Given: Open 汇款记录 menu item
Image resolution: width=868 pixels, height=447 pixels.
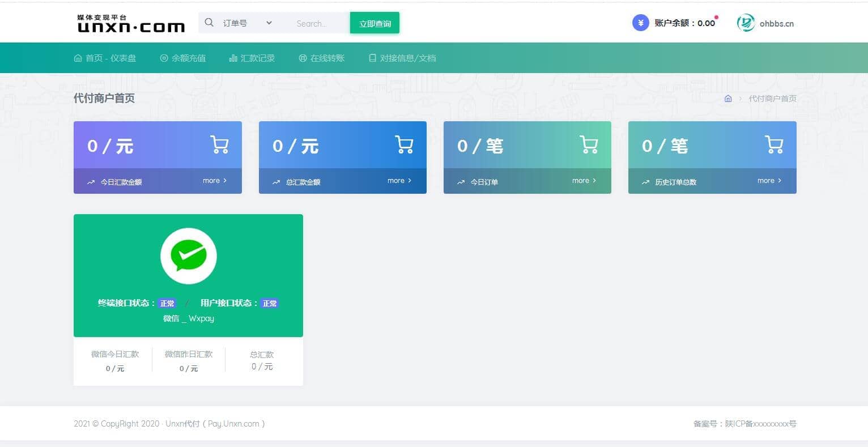Looking at the screenshot, I should click(x=252, y=58).
